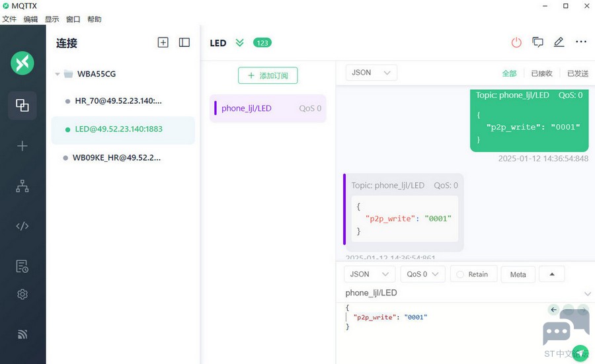The height and width of the screenshot is (364, 595).
Task: Open the script code icon in sidebar
Action: tap(22, 226)
